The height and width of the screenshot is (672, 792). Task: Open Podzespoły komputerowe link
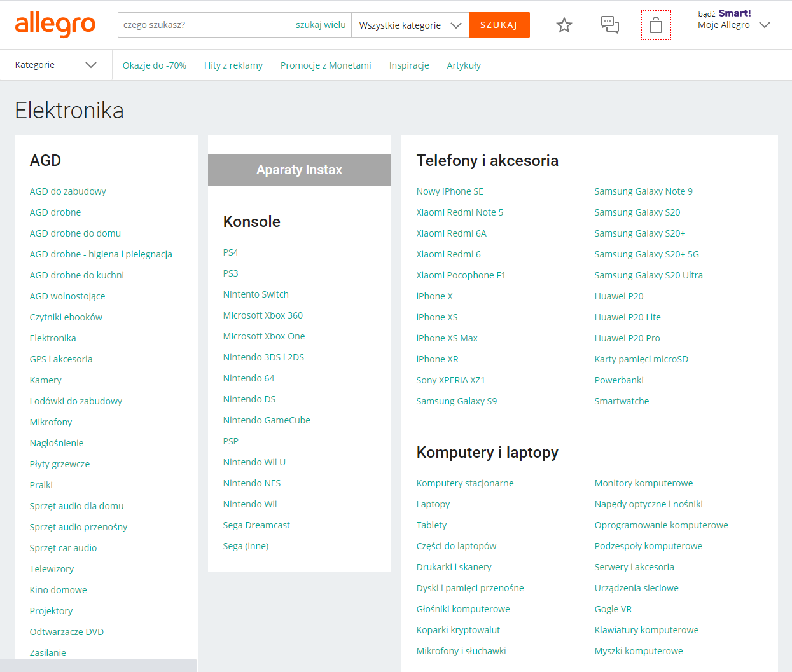pyautogui.click(x=649, y=546)
